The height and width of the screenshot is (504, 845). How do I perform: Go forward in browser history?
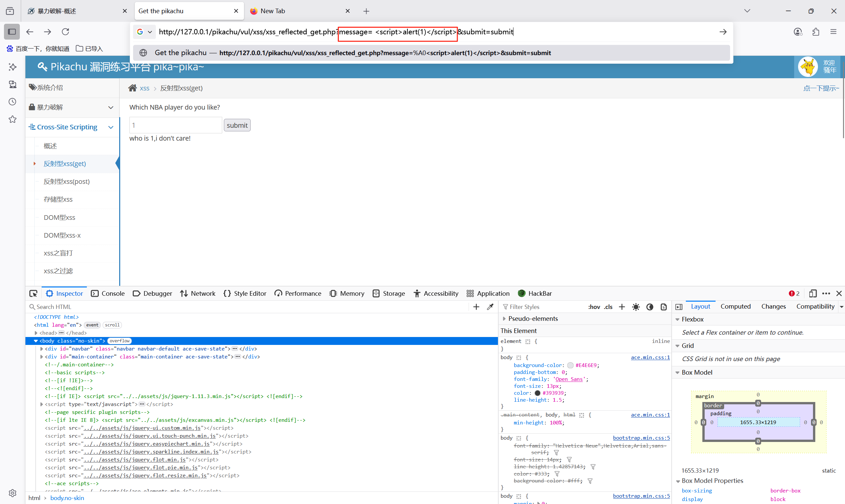pos(47,32)
